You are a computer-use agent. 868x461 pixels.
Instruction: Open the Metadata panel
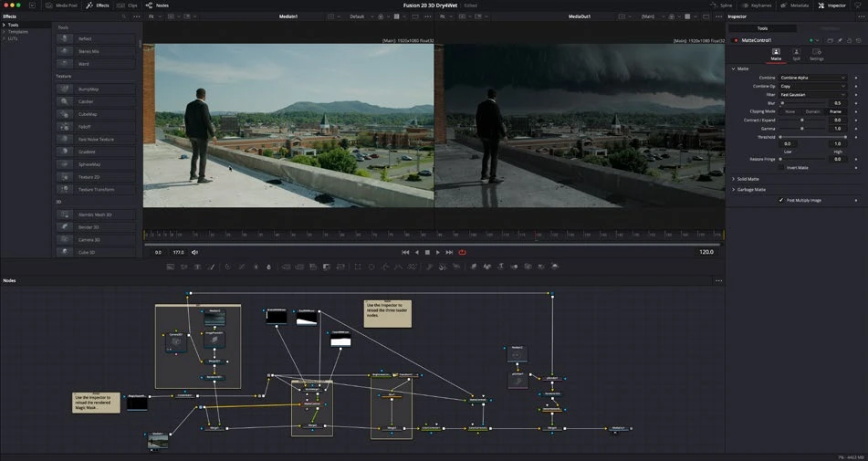pos(794,5)
